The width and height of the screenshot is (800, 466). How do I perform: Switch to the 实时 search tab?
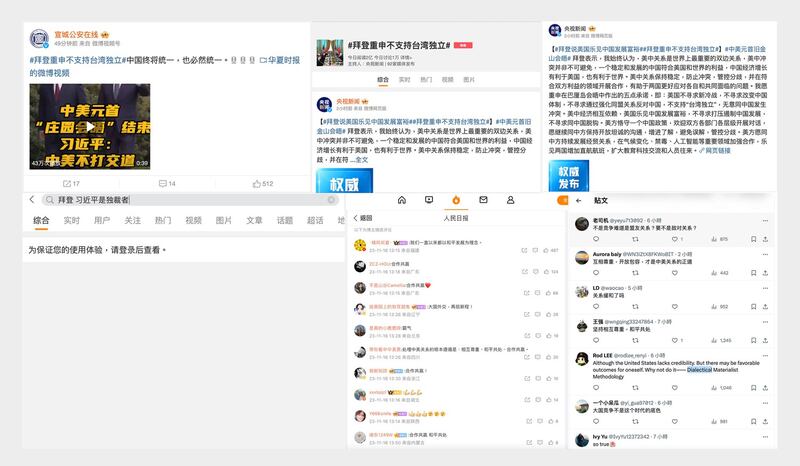click(72, 220)
